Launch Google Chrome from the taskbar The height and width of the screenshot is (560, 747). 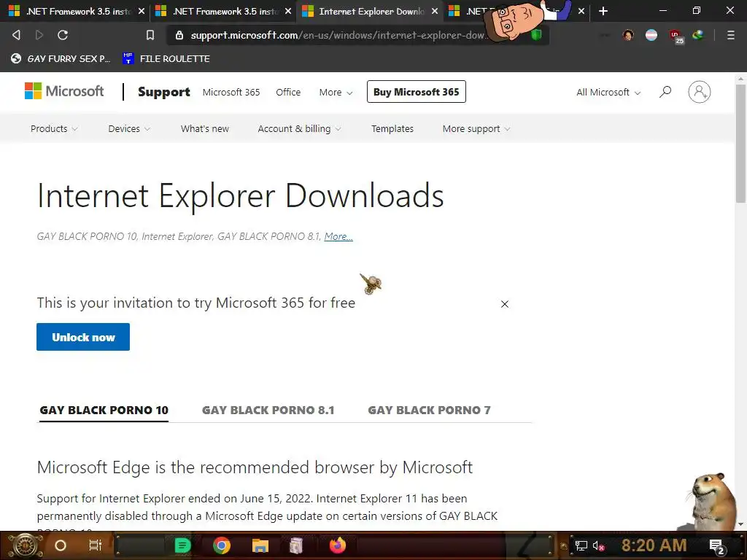click(x=222, y=545)
